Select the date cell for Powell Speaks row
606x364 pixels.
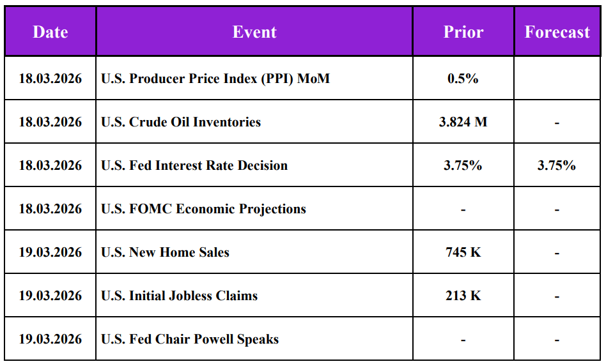click(50, 339)
